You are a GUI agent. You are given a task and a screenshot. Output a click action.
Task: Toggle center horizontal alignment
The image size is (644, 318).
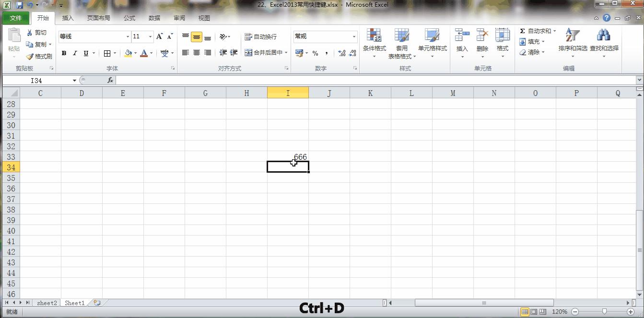[x=197, y=53]
